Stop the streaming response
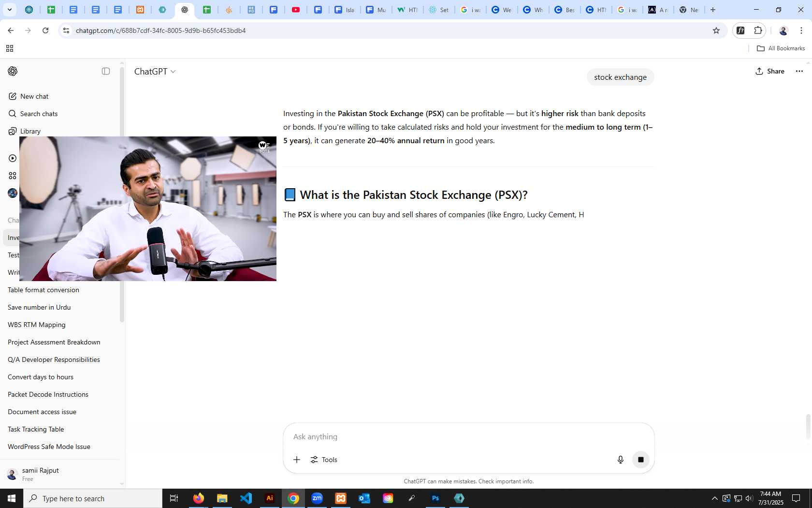Screen dimensions: 812x508 (641, 460)
